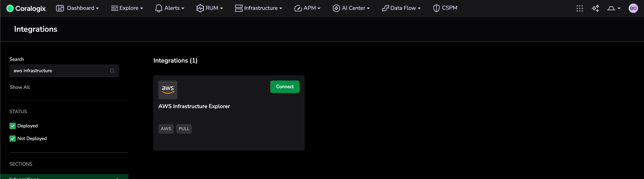Viewport: 644px width, 179px height.
Task: Expand the AI Center dropdown arrow
Action: 368,9
